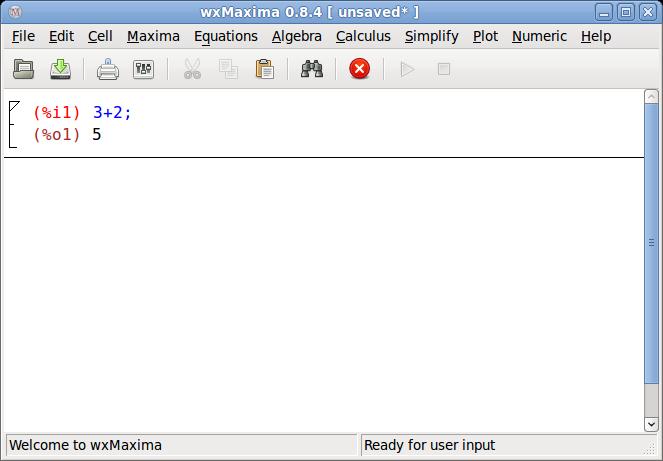The height and width of the screenshot is (461, 663).
Task: Maximize the wxMaxima window
Action: click(x=626, y=12)
